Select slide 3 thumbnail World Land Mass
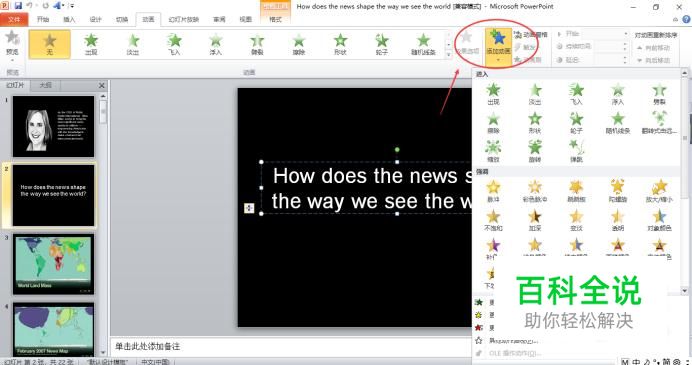Image resolution: width=692 pixels, height=365 pixels. click(53, 264)
